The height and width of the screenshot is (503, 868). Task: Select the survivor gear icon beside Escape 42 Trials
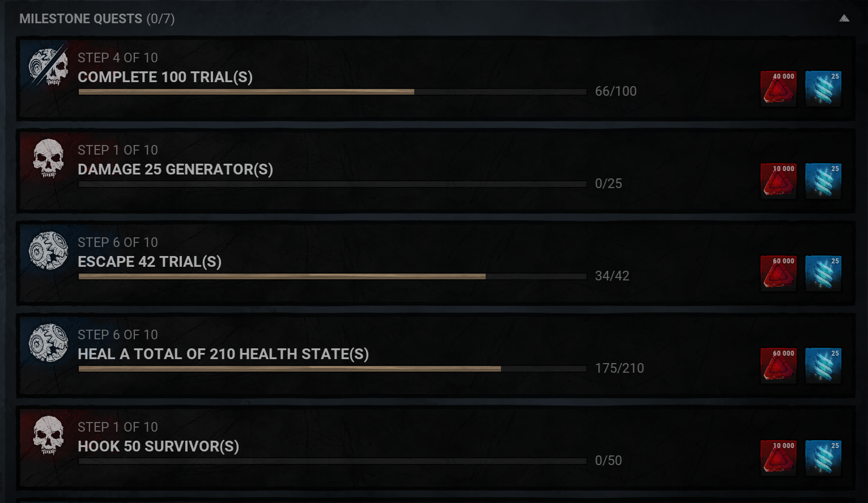pos(48,251)
